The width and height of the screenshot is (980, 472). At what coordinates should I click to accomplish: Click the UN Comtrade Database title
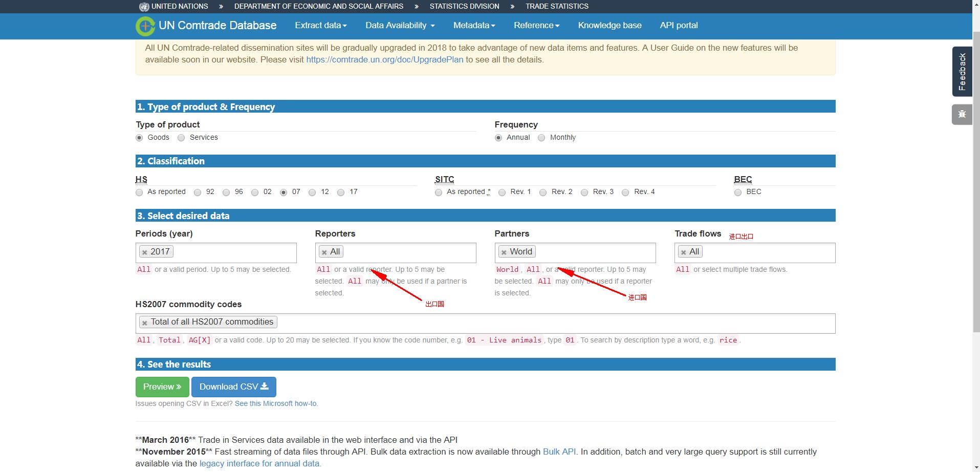217,26
